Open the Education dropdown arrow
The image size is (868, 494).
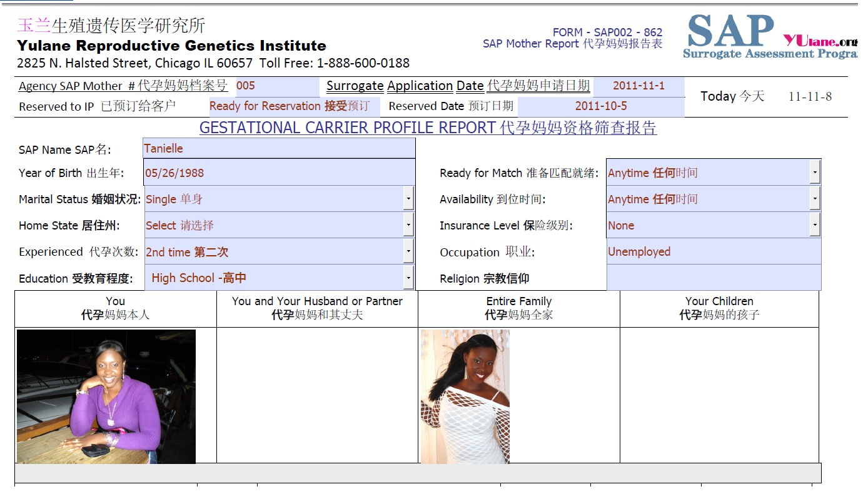[x=408, y=278]
